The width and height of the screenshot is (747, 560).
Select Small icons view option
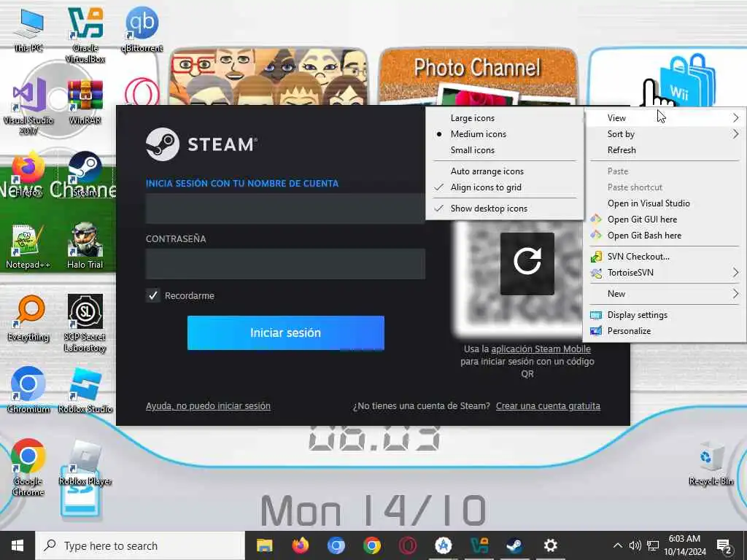pos(505,150)
